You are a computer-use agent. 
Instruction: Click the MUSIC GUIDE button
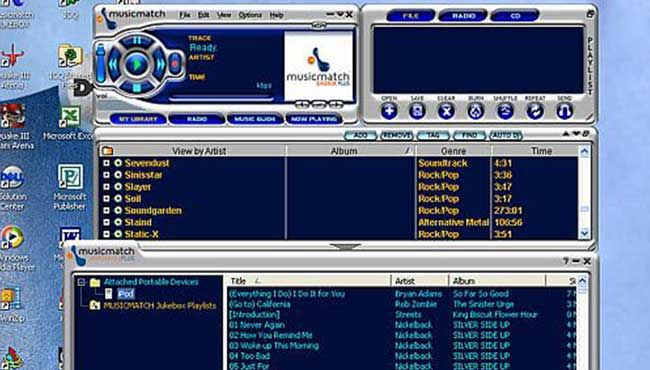pyautogui.click(x=255, y=119)
